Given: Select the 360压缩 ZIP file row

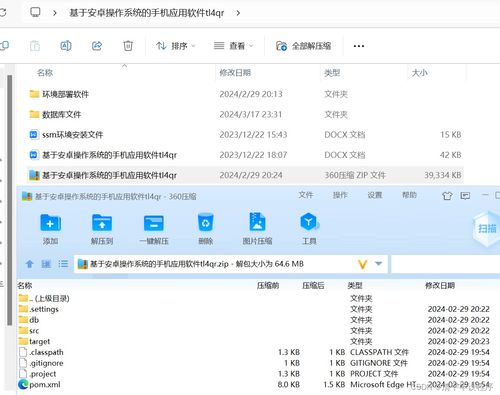Looking at the screenshot, I should [245, 175].
